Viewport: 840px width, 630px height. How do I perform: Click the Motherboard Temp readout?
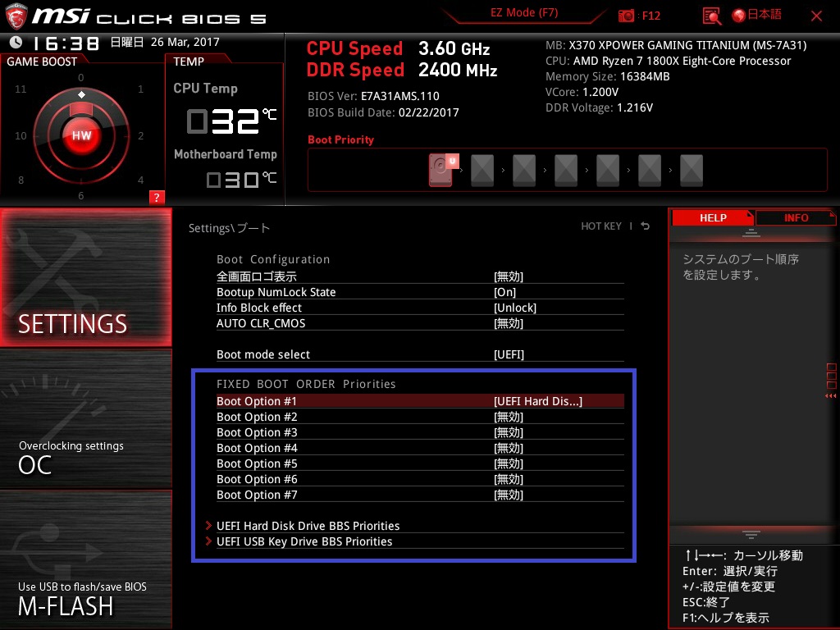click(242, 180)
